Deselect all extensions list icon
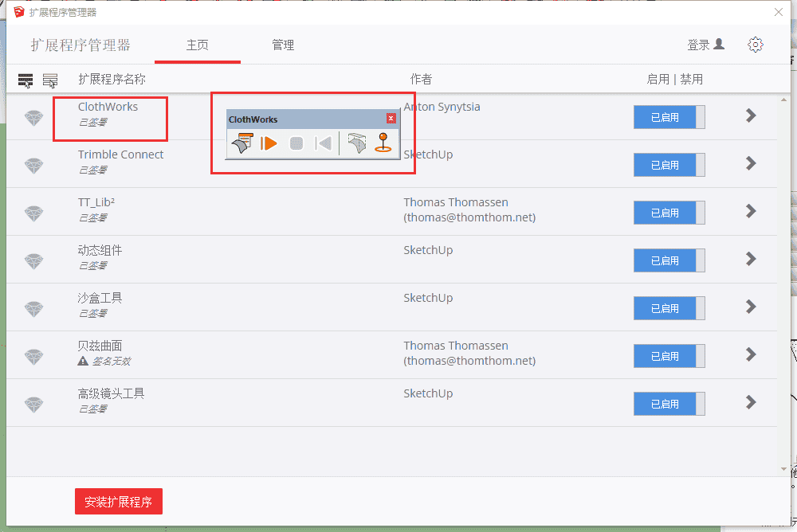The image size is (797, 532). 49,80
